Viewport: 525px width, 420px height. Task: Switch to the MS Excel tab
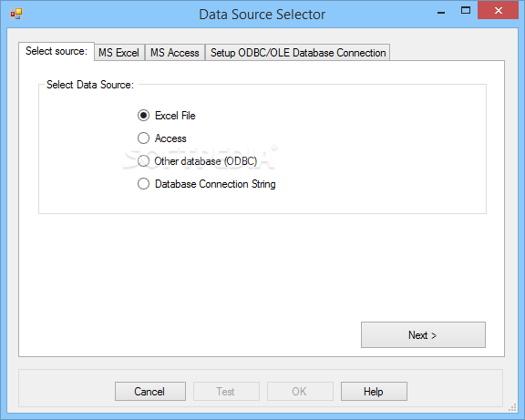pyautogui.click(x=119, y=53)
